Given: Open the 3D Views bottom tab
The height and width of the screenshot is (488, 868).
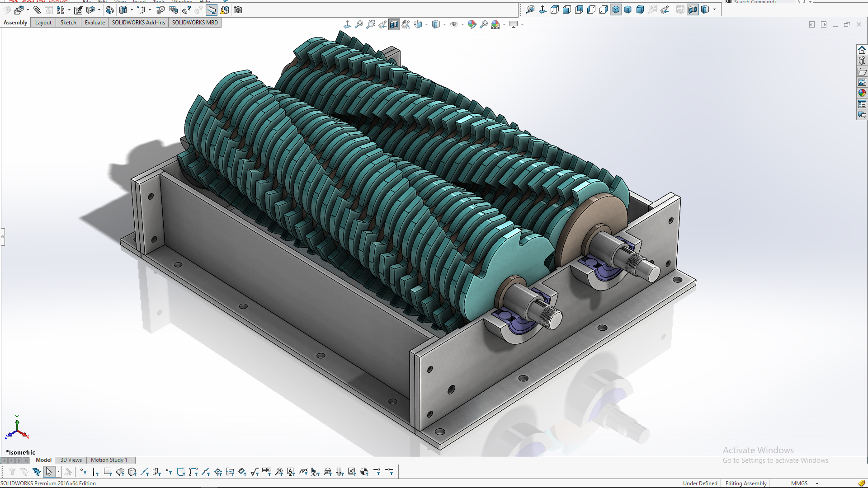Looking at the screenshot, I should [x=71, y=460].
